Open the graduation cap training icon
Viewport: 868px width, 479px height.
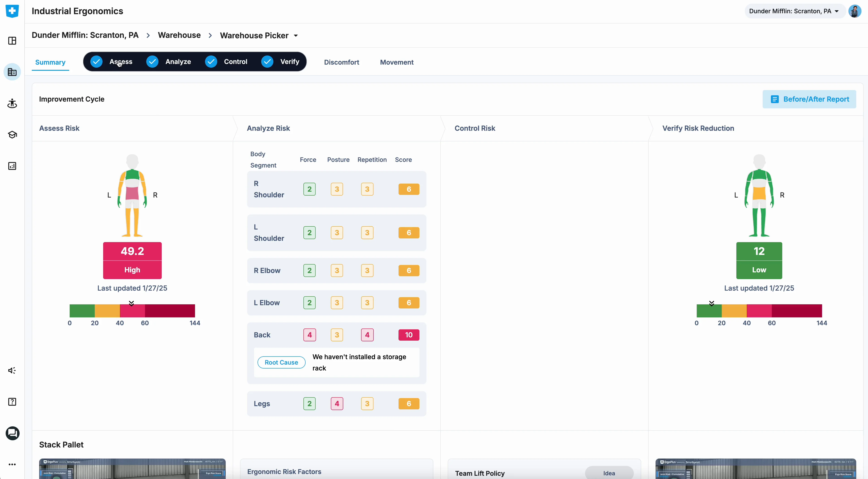tap(12, 135)
